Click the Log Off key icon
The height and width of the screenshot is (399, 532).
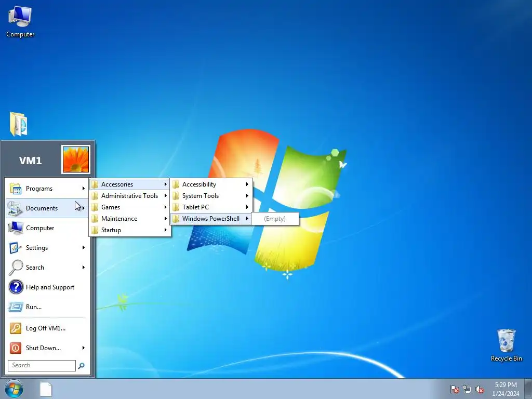16,328
